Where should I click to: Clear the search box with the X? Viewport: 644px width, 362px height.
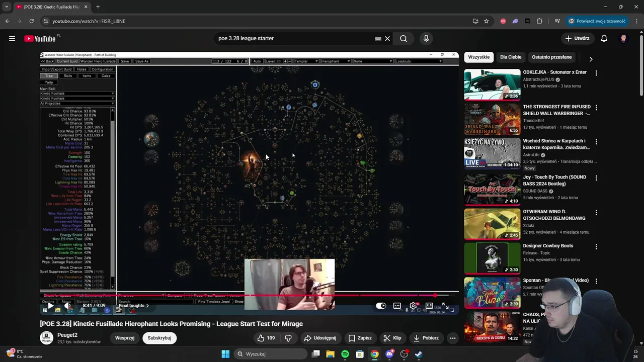pos(387,38)
